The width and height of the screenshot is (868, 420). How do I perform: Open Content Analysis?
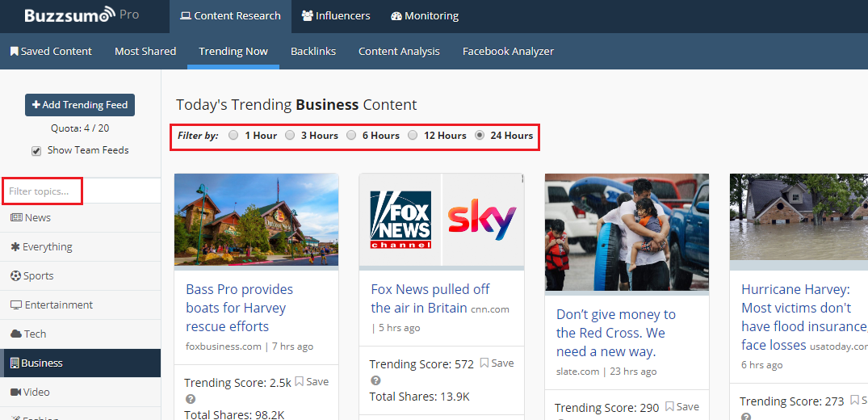click(399, 51)
